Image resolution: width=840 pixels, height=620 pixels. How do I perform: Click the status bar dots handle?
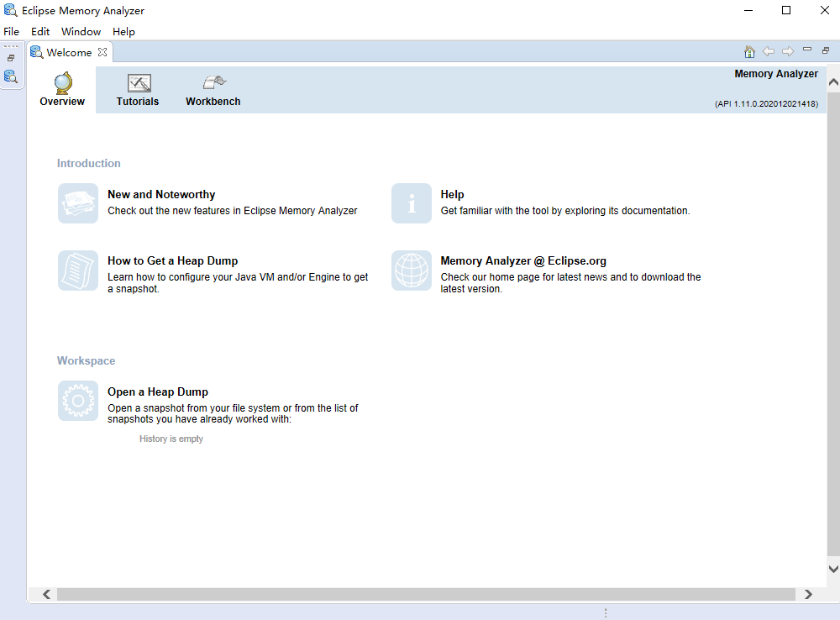[606, 613]
